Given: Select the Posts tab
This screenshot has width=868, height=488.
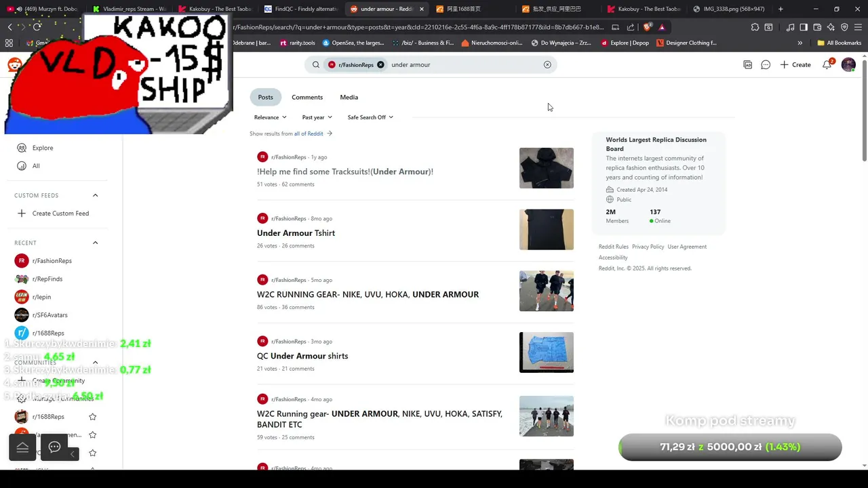Looking at the screenshot, I should pos(265,97).
